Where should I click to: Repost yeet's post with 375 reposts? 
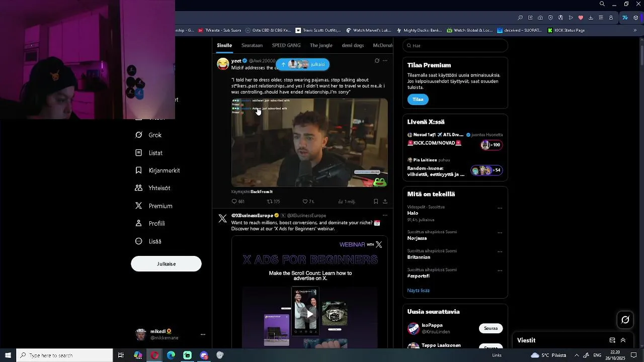point(273,202)
